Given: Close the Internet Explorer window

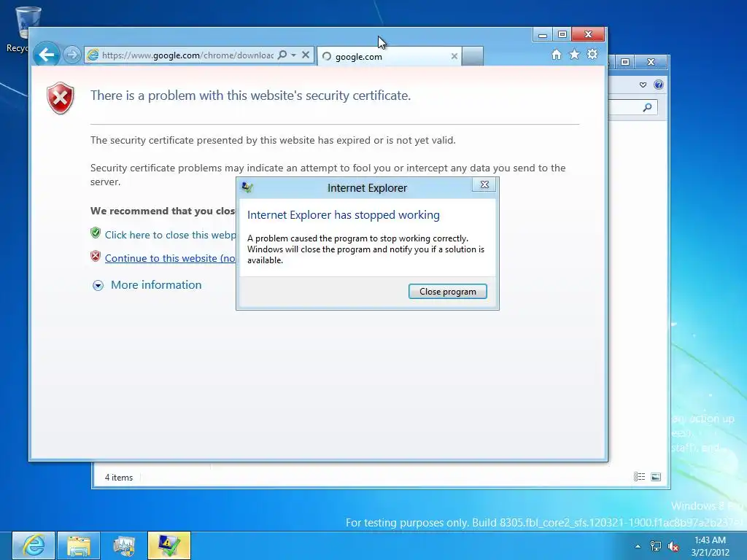Looking at the screenshot, I should pyautogui.click(x=589, y=34).
